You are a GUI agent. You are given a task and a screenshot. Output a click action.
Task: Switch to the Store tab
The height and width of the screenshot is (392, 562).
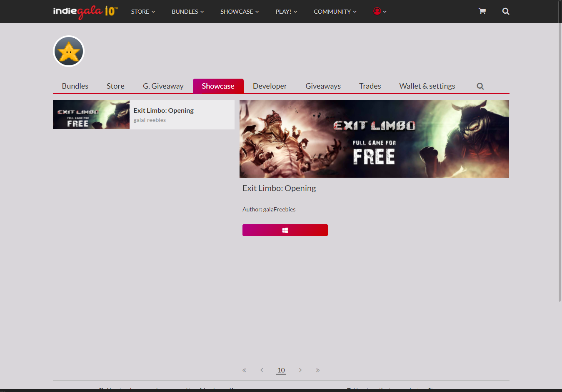tap(115, 86)
